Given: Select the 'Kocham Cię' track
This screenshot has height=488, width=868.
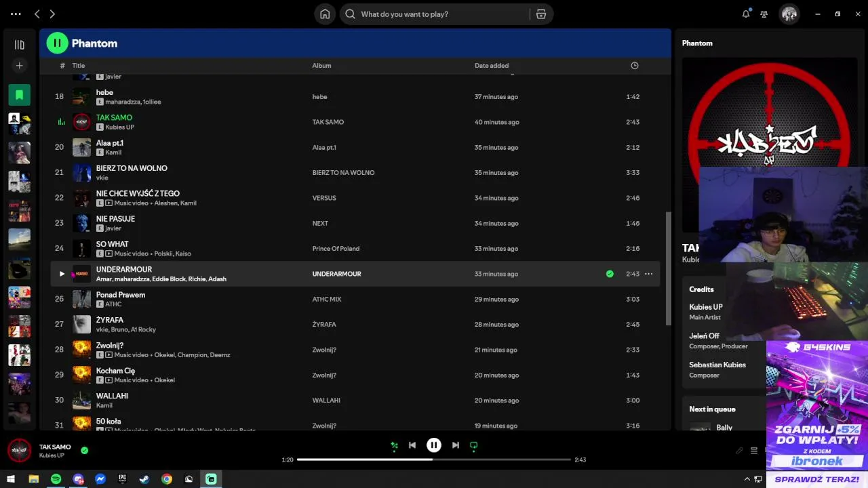Looking at the screenshot, I should pos(115,371).
